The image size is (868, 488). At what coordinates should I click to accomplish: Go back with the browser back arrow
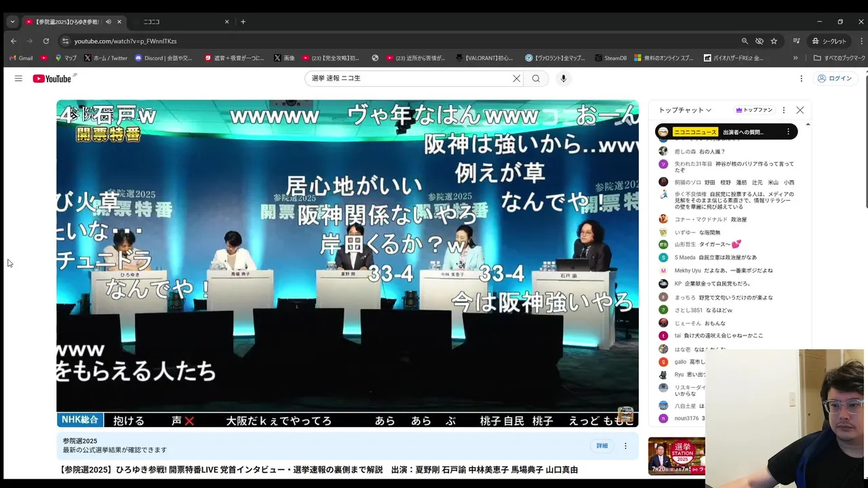(14, 41)
